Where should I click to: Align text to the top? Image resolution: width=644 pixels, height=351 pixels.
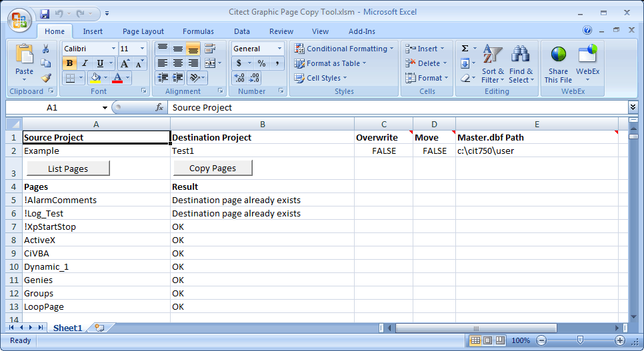pos(163,49)
